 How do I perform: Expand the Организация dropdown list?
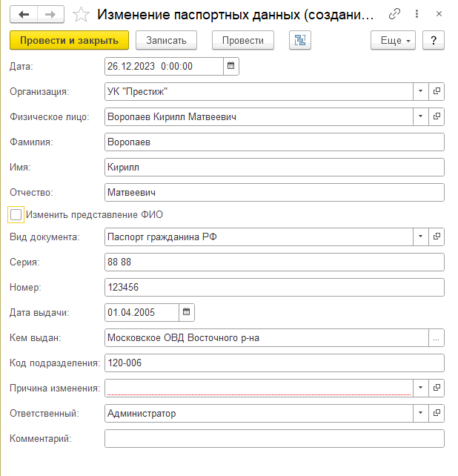pos(420,91)
